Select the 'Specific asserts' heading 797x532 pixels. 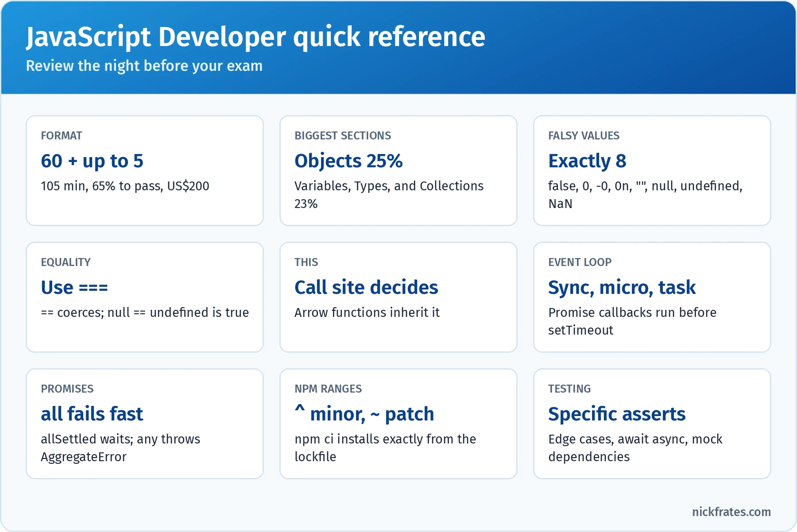pos(617,414)
